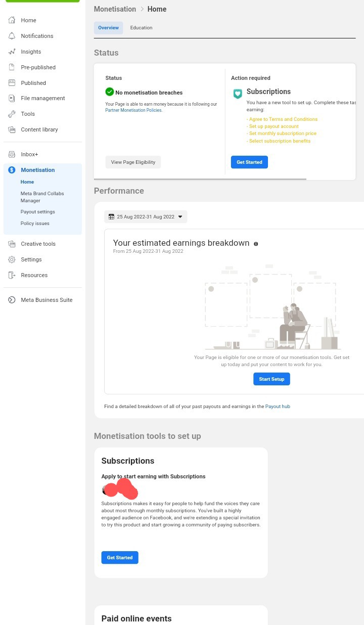Click Select subscription benefits step
Viewport: 364px width, 625px height.
(x=279, y=141)
